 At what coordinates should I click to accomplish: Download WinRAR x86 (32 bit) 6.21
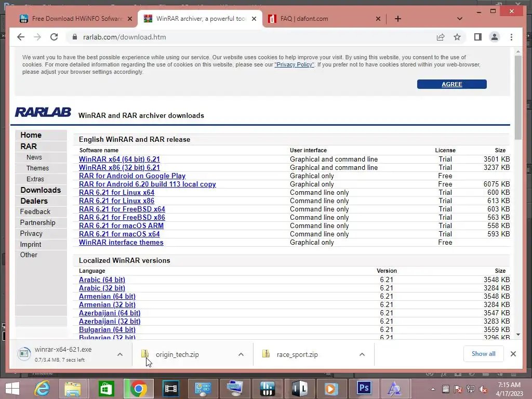click(x=119, y=168)
